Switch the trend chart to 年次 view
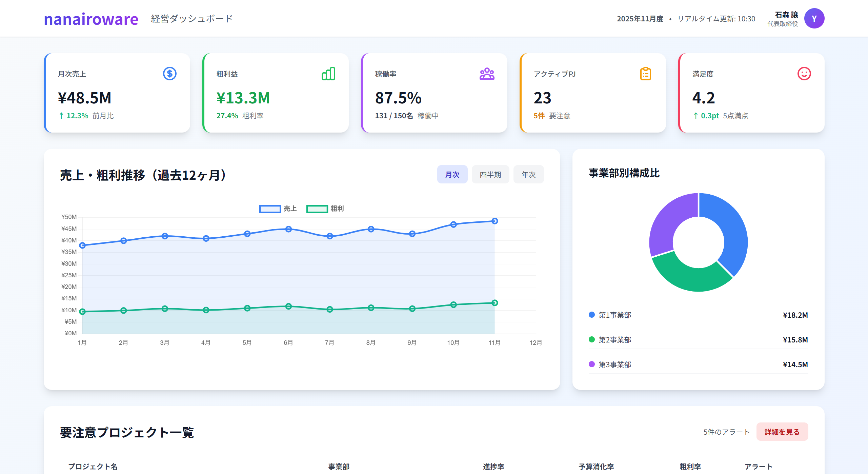Screen dimensions: 868x474 pyautogui.click(x=528, y=174)
